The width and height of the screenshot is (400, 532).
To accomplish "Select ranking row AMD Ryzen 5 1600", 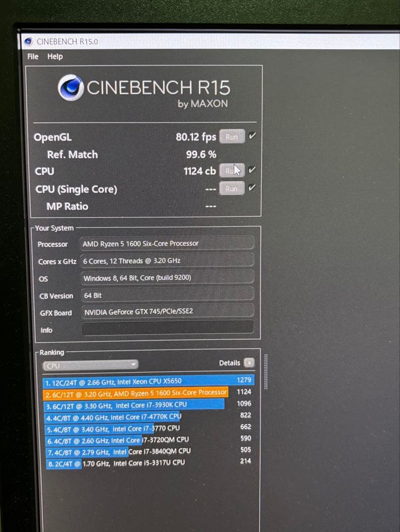I will [148, 393].
